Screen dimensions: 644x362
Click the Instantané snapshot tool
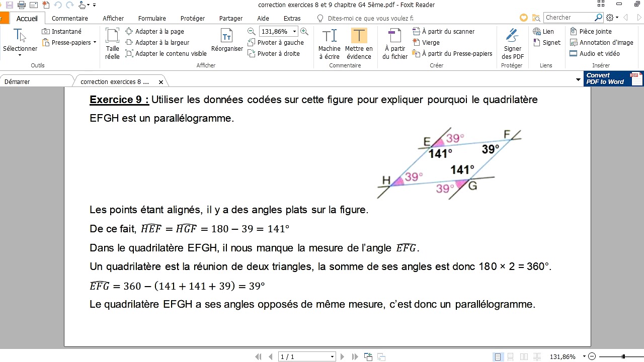(62, 31)
